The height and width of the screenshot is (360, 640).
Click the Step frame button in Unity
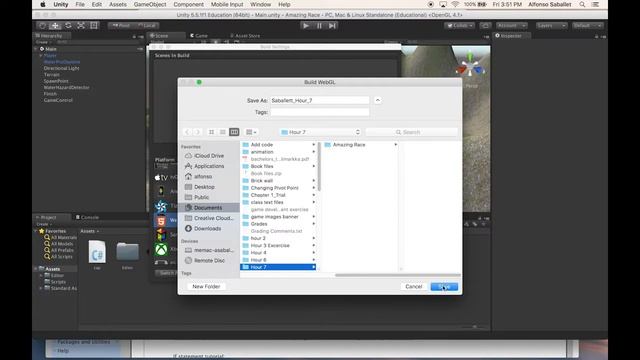coord(332,26)
